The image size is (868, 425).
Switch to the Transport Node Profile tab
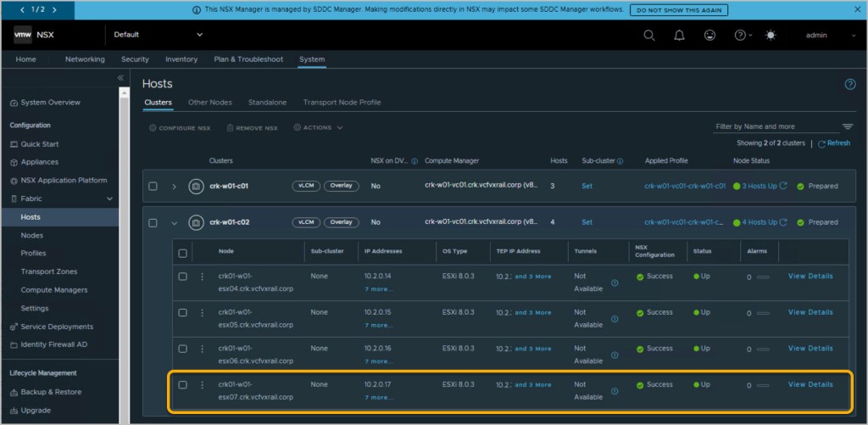click(x=342, y=103)
